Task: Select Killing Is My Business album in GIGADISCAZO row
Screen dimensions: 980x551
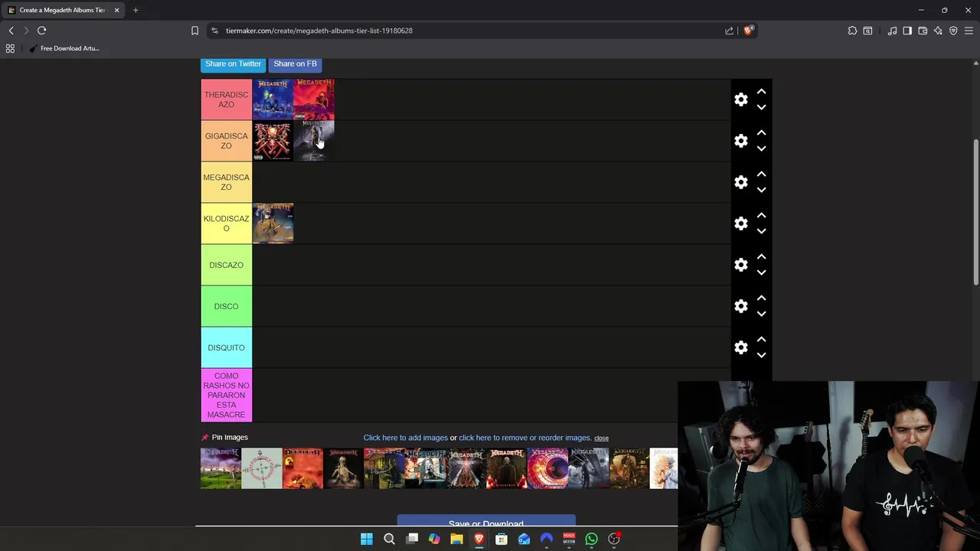Action: click(x=273, y=141)
